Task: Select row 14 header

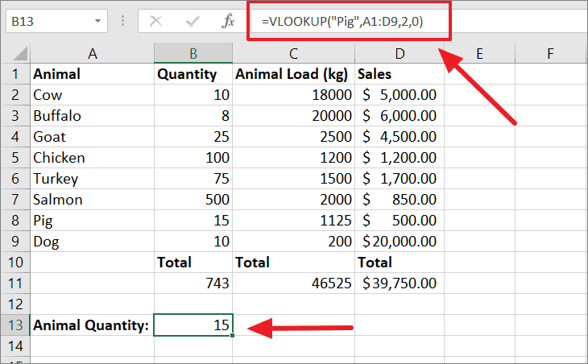Action: 15,346
